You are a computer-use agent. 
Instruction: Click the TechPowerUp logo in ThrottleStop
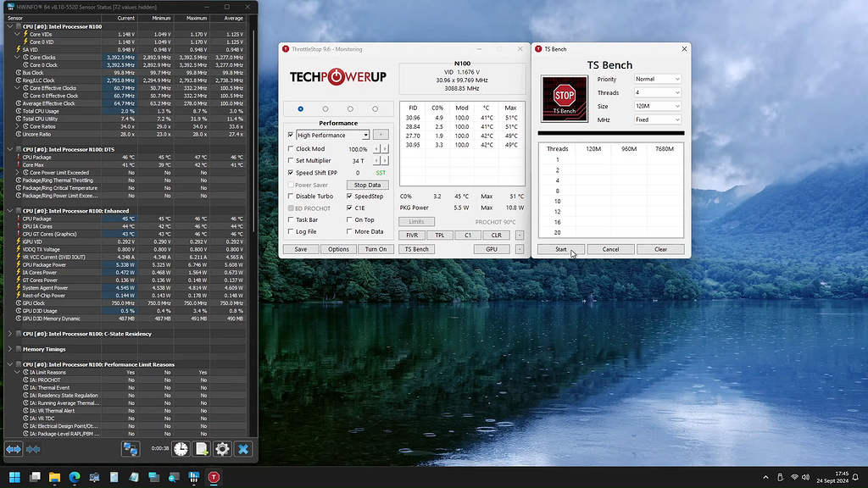point(337,76)
